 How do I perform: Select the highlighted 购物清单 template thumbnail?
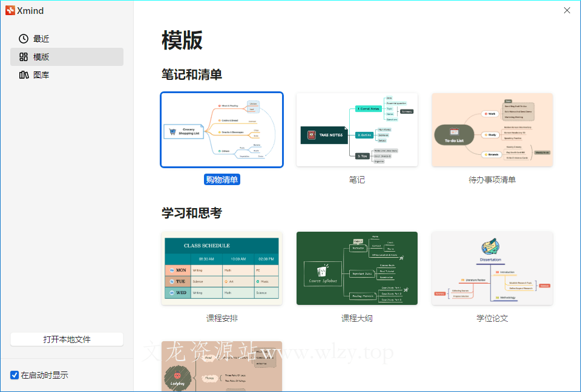tap(222, 129)
